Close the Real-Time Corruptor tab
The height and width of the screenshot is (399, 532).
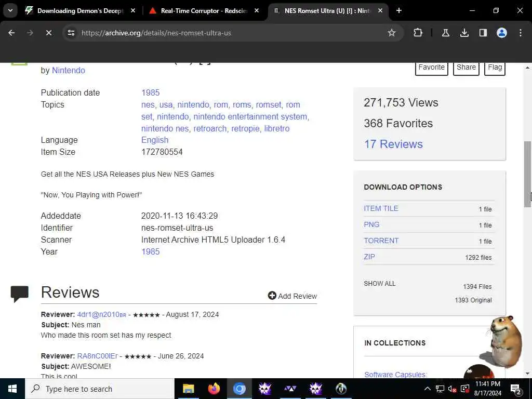click(x=257, y=11)
